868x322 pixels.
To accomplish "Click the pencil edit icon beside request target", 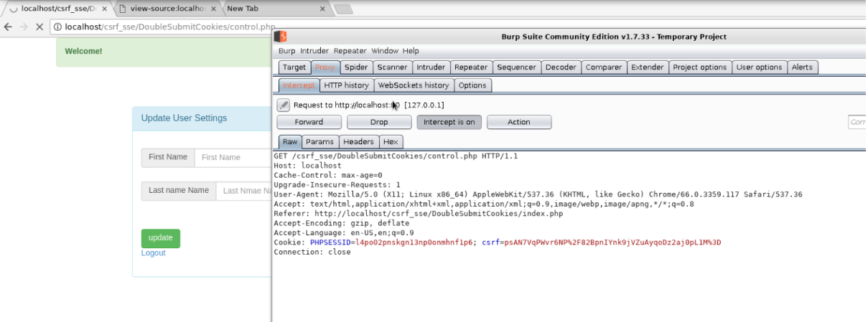I will pyautogui.click(x=284, y=105).
